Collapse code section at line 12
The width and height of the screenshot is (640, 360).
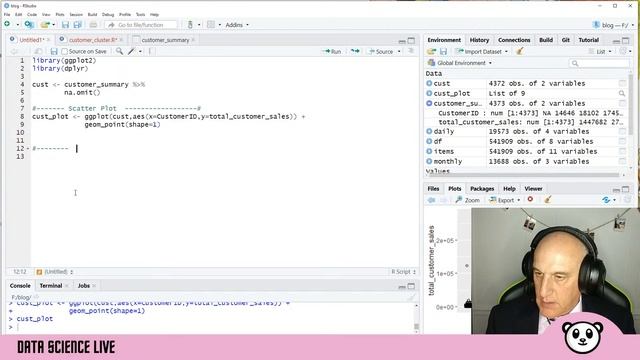tap(28, 149)
